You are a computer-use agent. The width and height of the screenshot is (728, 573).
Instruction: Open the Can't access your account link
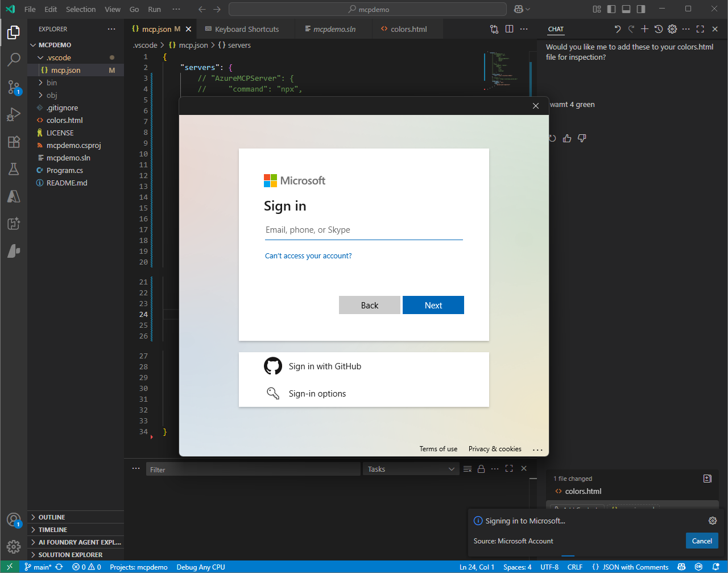click(308, 255)
